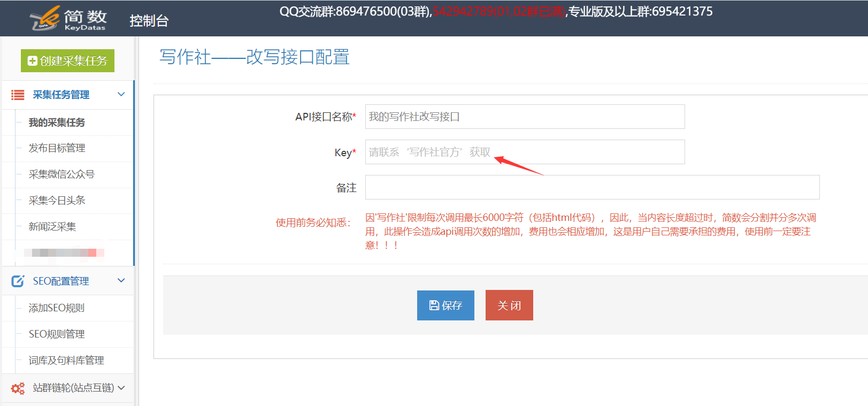Click the blurred sidebar menu item
The width and height of the screenshot is (868, 406).
64,252
